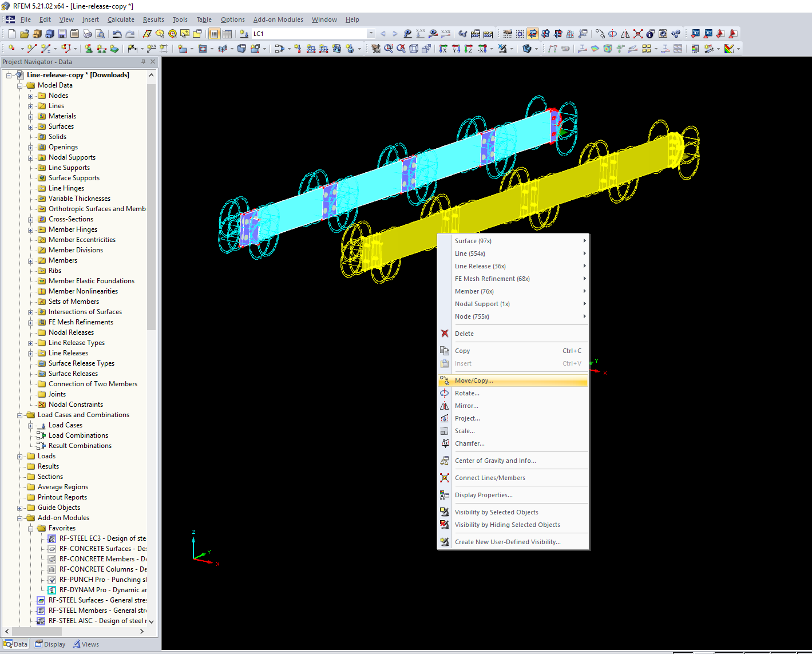Viewport: 812px width, 654px height.
Task: Click the Redo arrow icon
Action: pos(130,34)
